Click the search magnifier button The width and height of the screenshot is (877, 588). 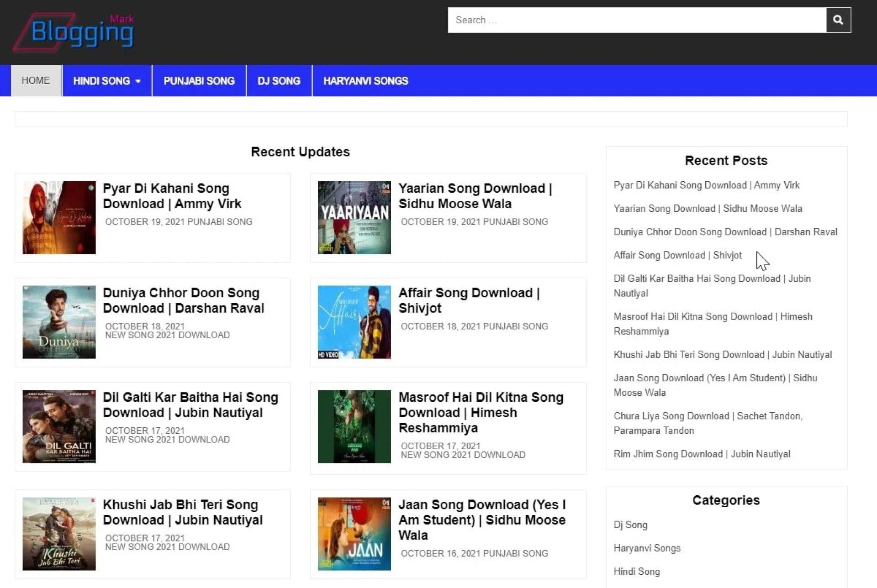(838, 20)
